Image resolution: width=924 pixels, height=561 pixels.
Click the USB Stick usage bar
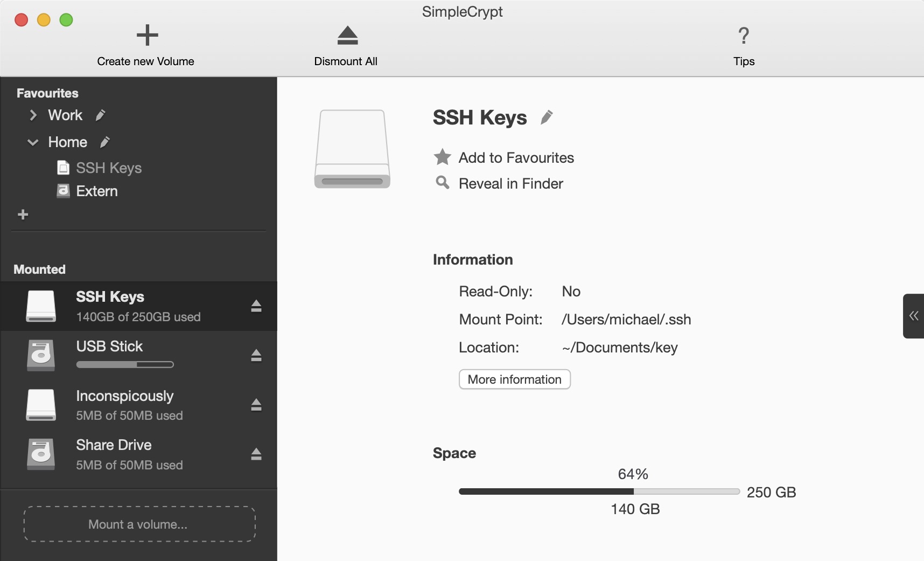coord(125,365)
